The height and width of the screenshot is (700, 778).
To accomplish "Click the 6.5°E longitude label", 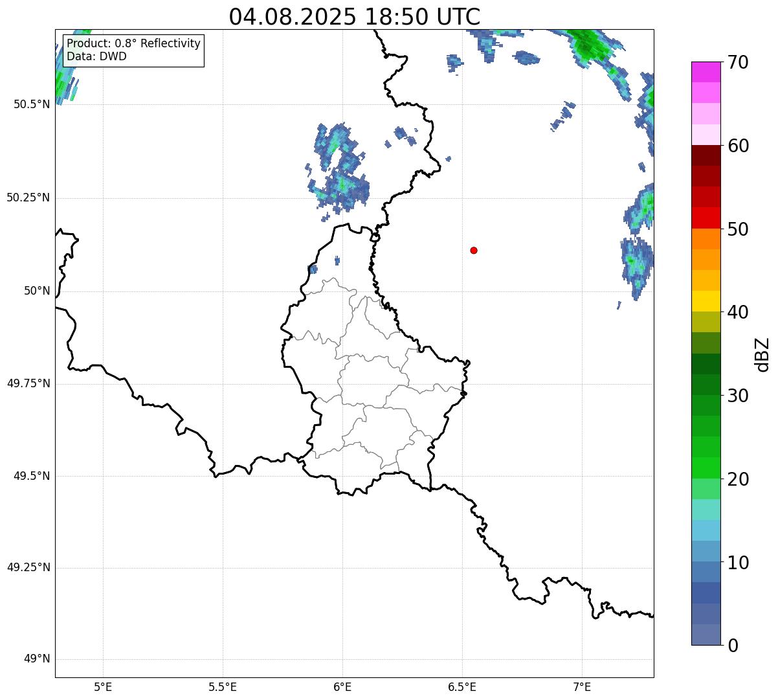I will click(462, 686).
